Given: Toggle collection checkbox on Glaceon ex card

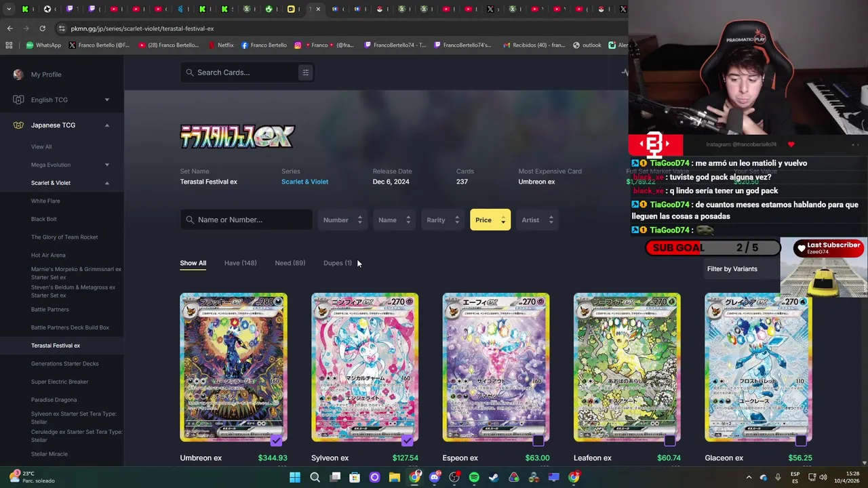Looking at the screenshot, I should coord(801,441).
